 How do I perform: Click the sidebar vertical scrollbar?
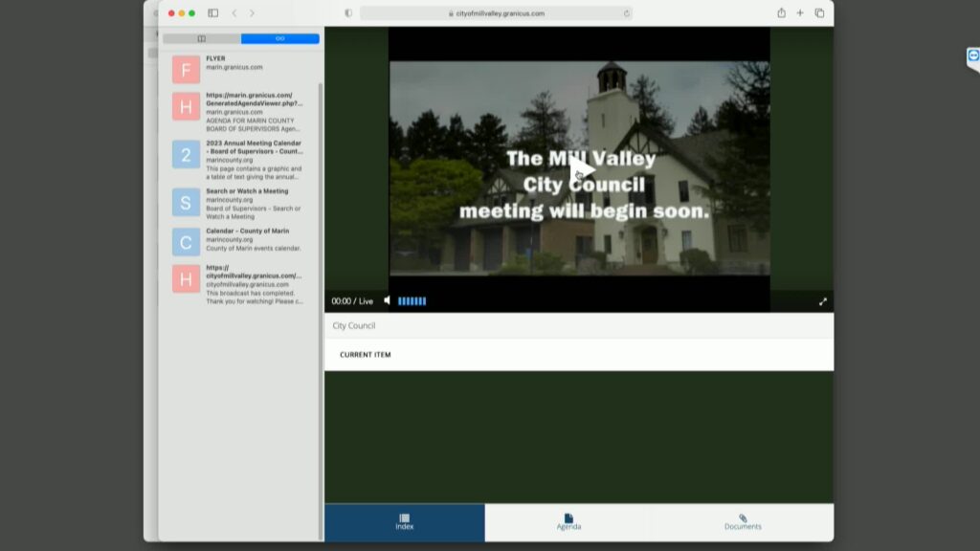pos(322,311)
